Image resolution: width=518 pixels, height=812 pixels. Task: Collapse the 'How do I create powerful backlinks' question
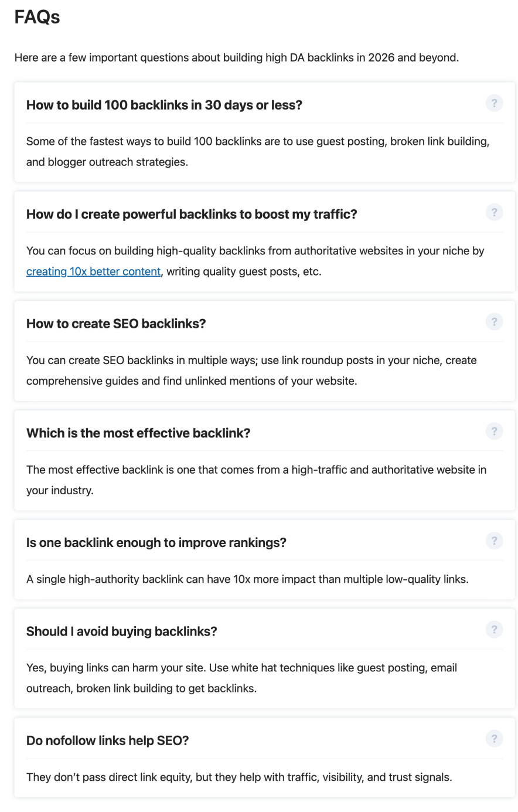191,213
